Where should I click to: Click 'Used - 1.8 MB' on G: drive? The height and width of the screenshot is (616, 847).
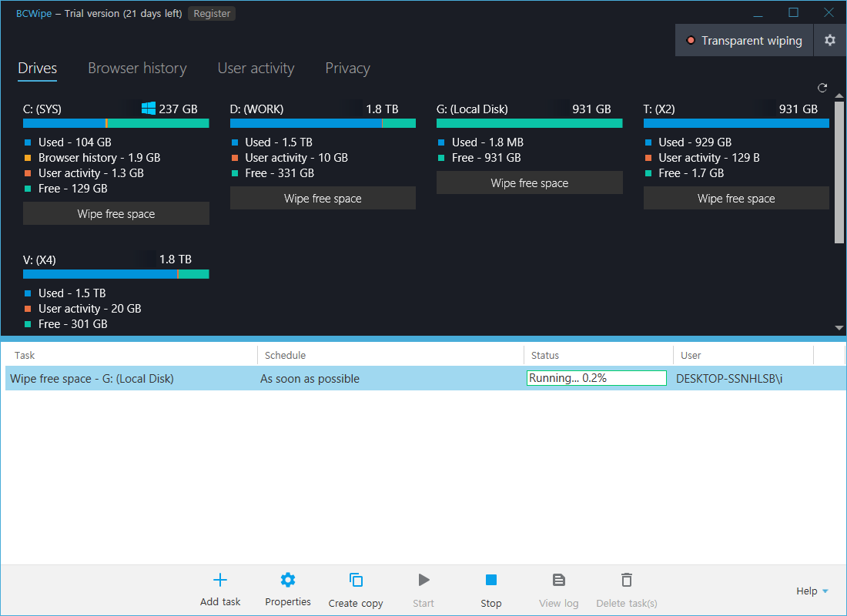pyautogui.click(x=487, y=142)
